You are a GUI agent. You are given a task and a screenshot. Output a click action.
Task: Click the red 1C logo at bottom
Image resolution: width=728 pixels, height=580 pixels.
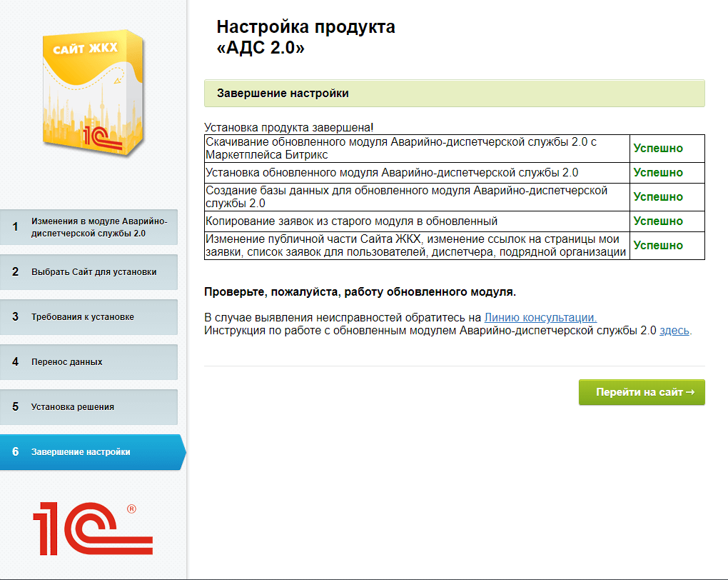tap(93, 529)
